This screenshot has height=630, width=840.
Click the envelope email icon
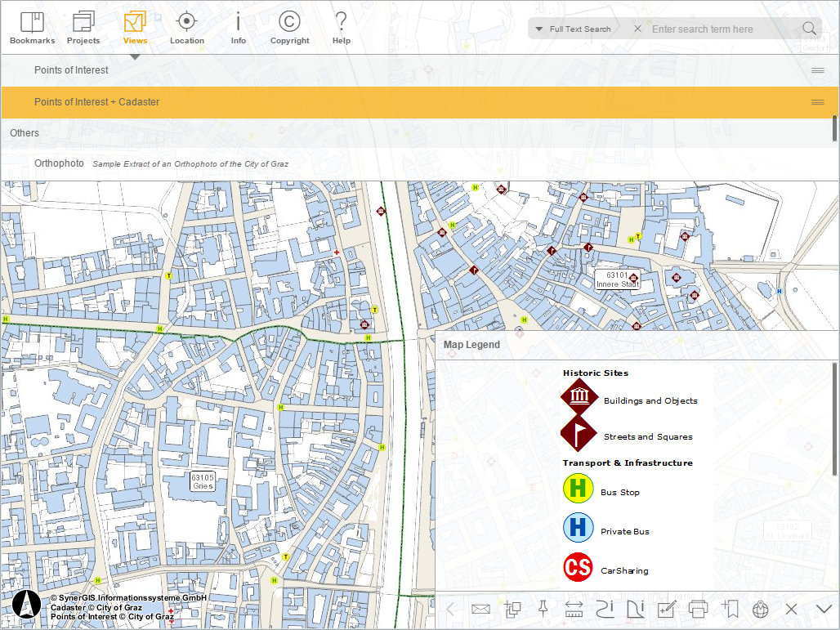[480, 609]
